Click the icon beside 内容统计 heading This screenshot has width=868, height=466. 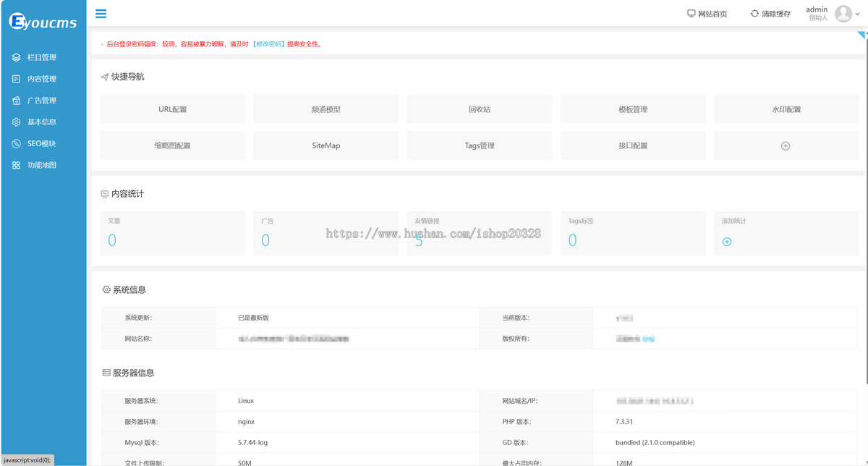click(105, 194)
